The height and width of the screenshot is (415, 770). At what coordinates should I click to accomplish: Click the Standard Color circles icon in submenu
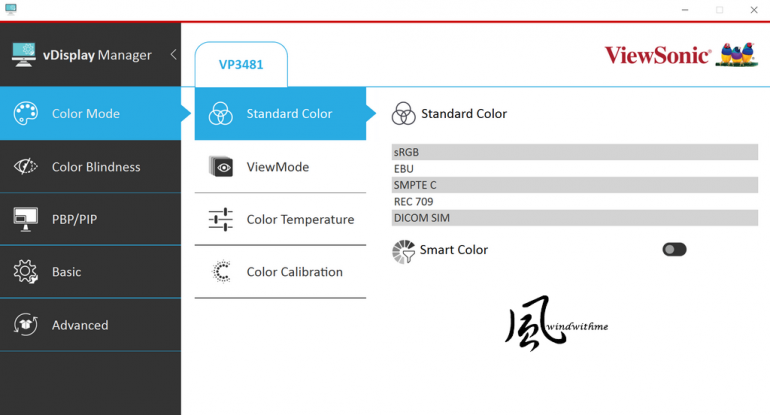tap(220, 113)
